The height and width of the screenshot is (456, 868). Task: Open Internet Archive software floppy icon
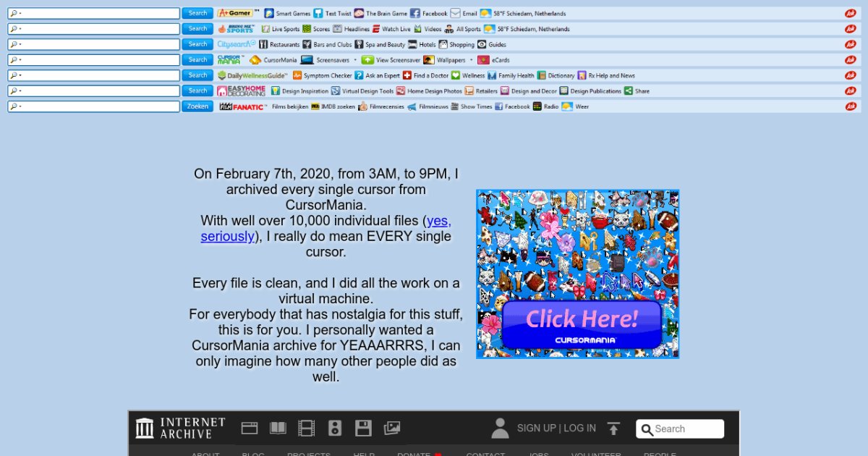point(363,428)
